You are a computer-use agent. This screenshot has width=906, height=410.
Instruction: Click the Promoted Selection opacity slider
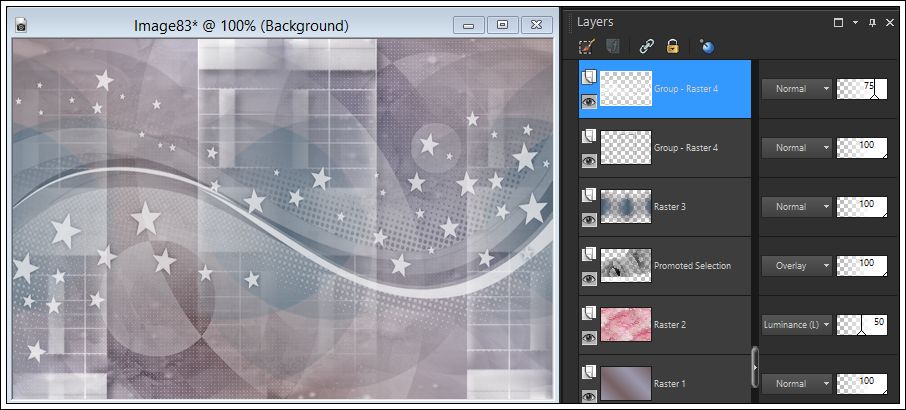(x=862, y=266)
